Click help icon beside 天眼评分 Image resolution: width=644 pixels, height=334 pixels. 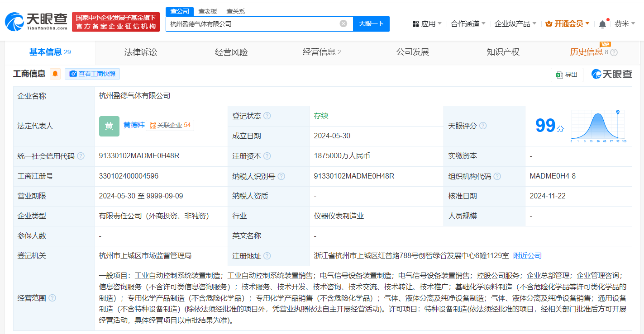tap(483, 126)
